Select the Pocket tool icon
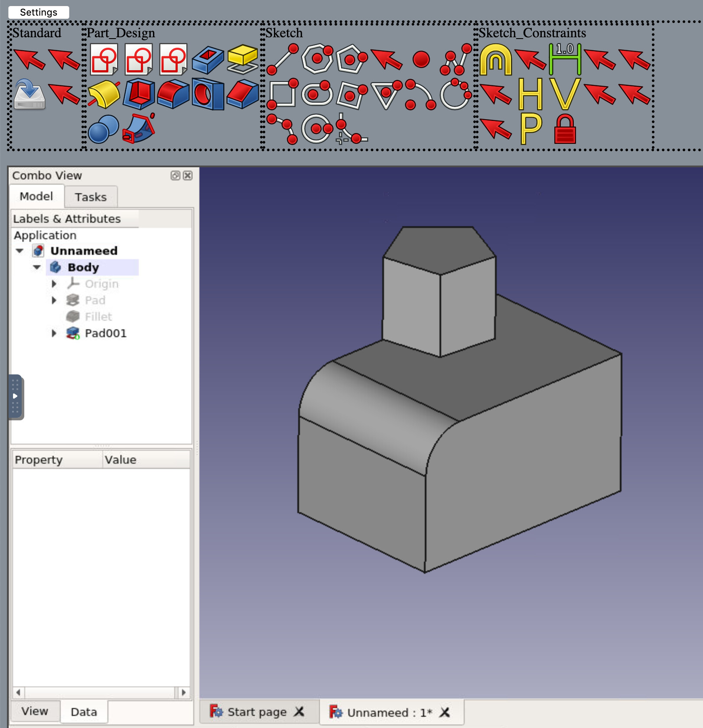 tap(208, 59)
